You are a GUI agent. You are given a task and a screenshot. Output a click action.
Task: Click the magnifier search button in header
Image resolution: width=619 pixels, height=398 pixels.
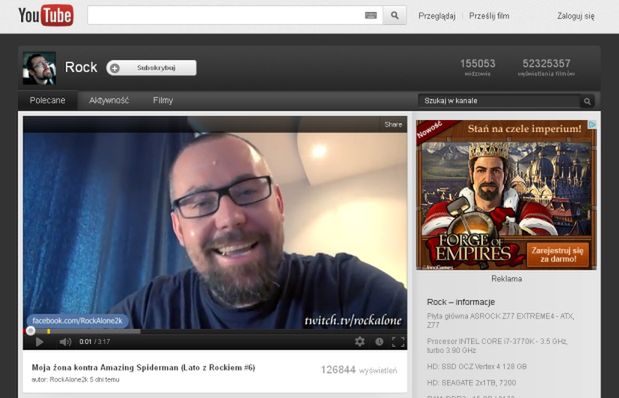click(394, 15)
